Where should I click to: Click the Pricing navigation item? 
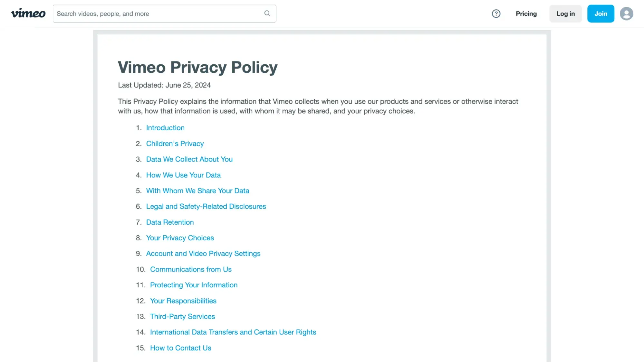[x=526, y=13]
